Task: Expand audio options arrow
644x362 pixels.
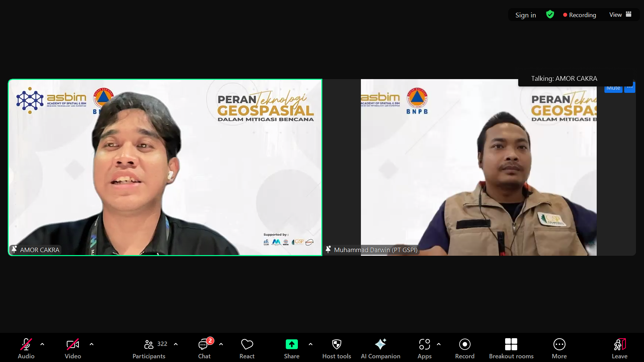Action: coord(42,344)
